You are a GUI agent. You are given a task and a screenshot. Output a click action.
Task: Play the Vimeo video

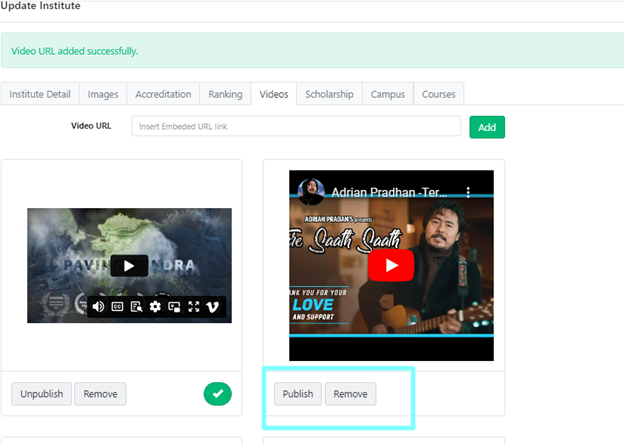click(129, 265)
